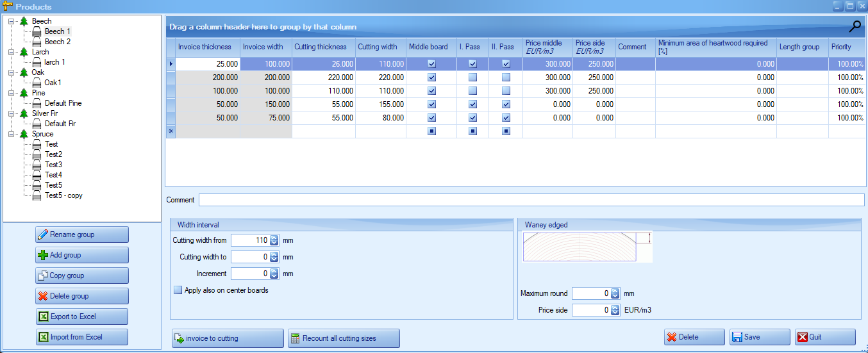Collapse the Silver Fir tree node

12,113
